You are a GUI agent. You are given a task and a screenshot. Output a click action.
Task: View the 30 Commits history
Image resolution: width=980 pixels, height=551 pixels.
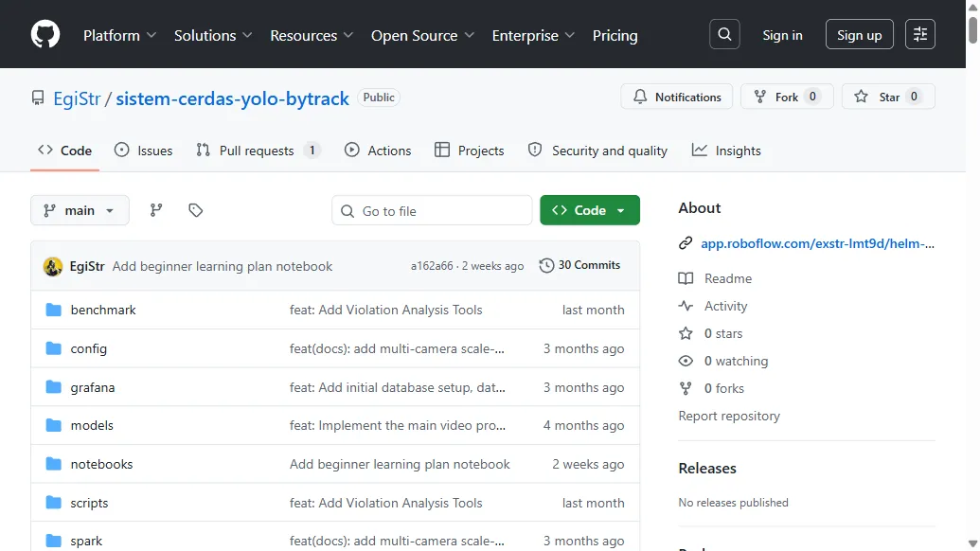tap(580, 265)
